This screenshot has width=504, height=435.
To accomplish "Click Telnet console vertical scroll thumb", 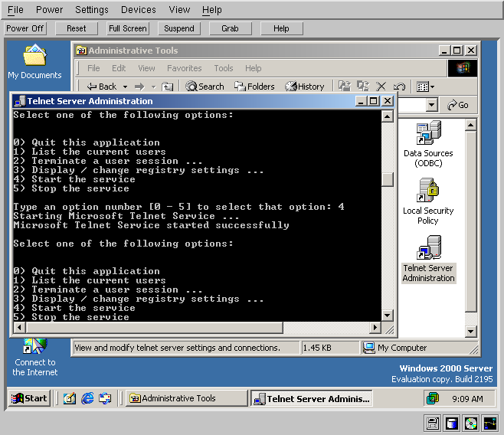I will [x=388, y=180].
